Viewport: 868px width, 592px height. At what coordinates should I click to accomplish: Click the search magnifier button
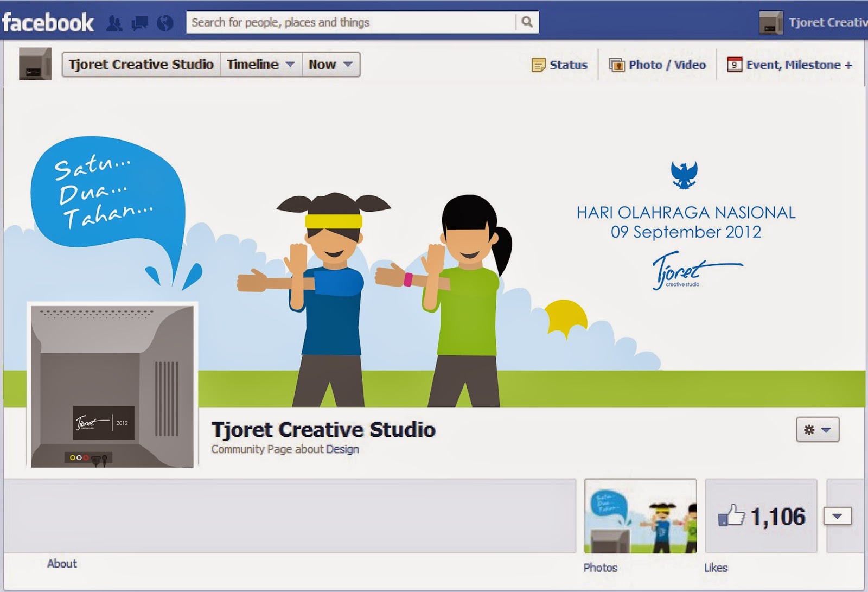[527, 22]
